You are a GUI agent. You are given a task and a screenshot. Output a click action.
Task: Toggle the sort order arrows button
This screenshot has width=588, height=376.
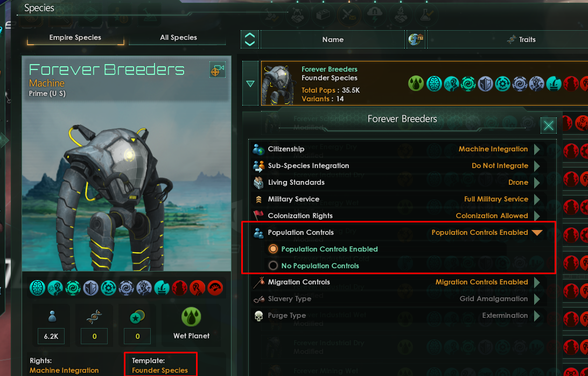coord(250,39)
